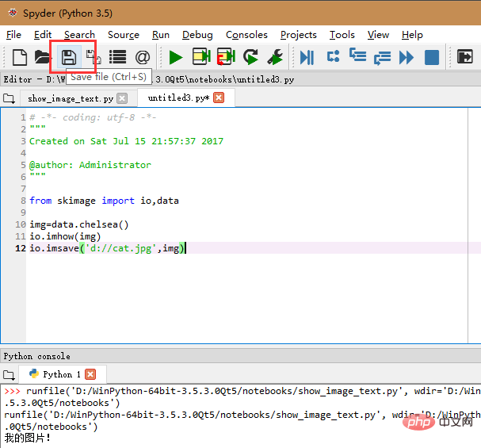Open the Edit menu
This screenshot has width=481, height=448.
click(43, 35)
